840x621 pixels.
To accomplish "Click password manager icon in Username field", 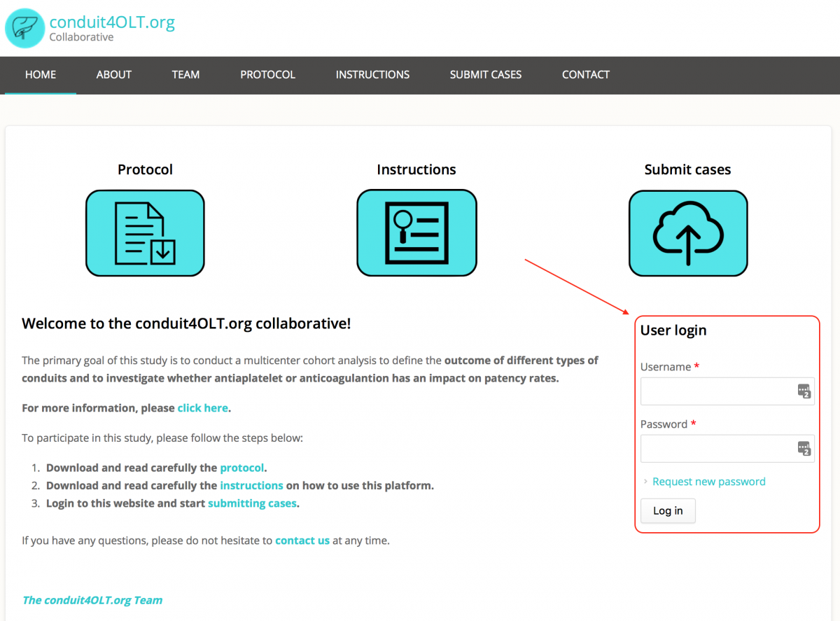I will pyautogui.click(x=804, y=391).
